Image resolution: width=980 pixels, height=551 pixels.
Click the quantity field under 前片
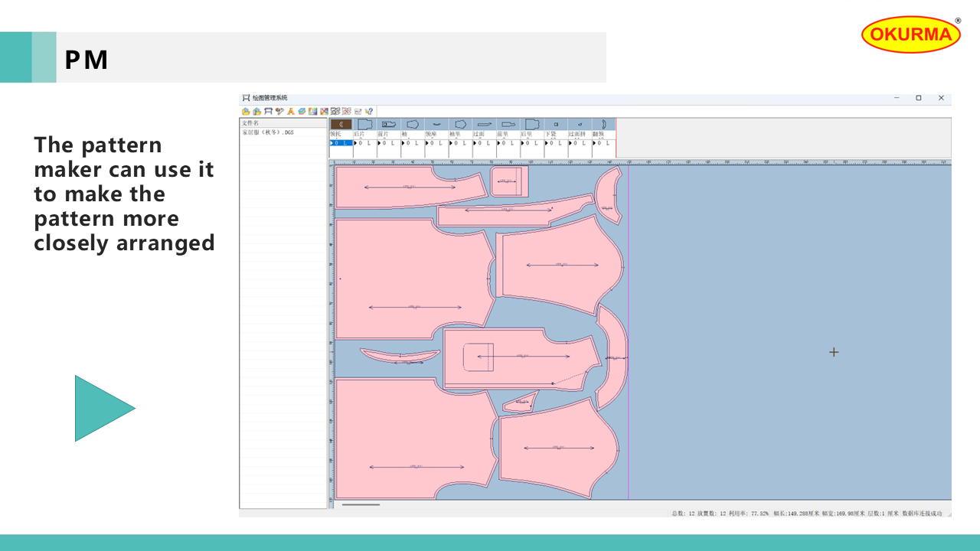tap(388, 143)
